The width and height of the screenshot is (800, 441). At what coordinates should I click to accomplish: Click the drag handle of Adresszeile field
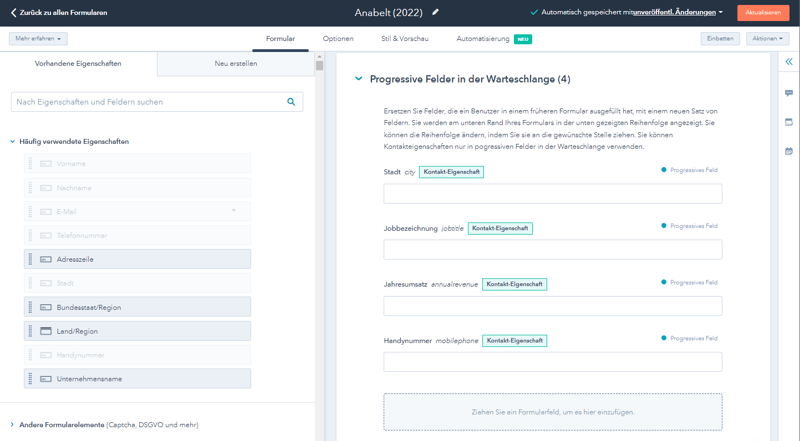click(x=31, y=259)
